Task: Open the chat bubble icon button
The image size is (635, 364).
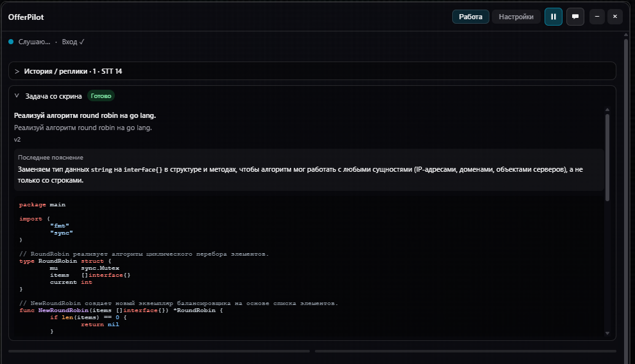Action: click(575, 17)
